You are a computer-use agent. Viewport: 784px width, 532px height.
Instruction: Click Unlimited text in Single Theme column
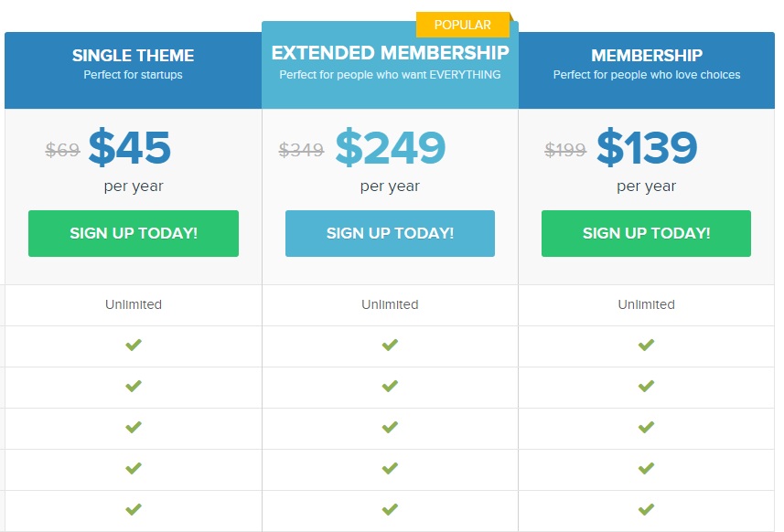[x=134, y=304]
